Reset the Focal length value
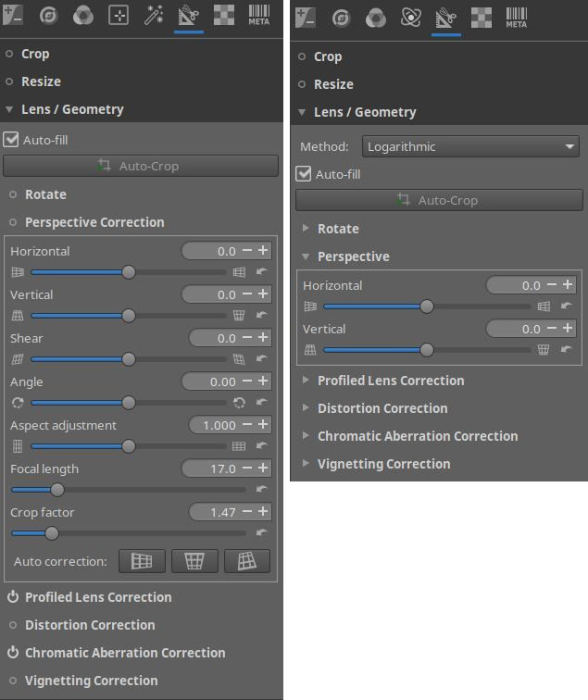The height and width of the screenshot is (700, 588). (262, 489)
